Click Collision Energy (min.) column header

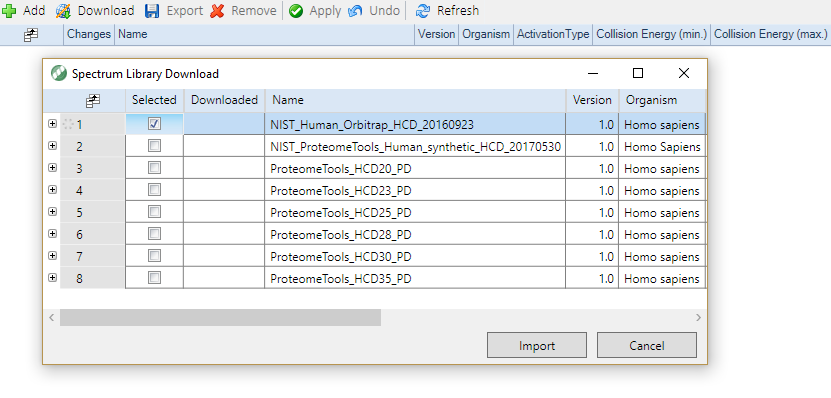point(652,34)
